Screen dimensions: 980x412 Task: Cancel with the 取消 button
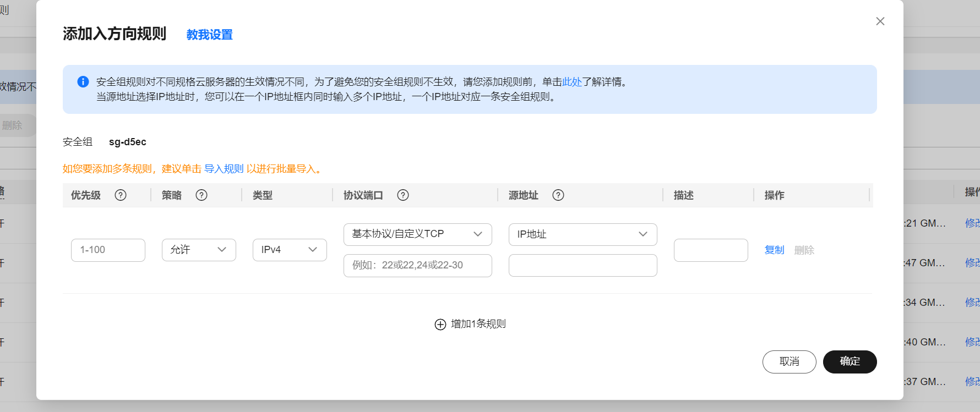pos(790,362)
